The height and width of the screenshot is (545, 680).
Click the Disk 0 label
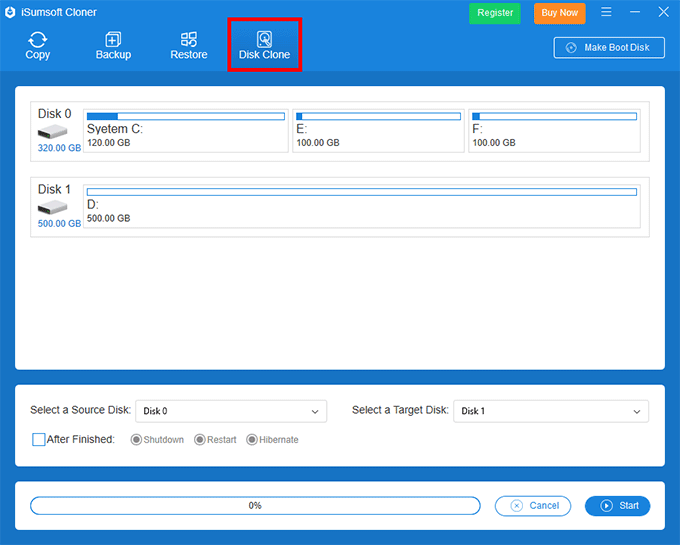55,114
